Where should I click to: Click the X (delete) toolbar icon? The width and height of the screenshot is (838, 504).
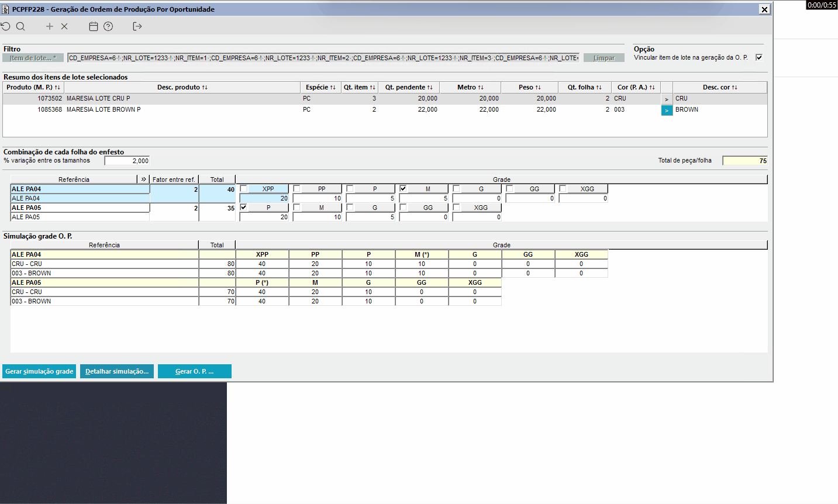tap(64, 26)
